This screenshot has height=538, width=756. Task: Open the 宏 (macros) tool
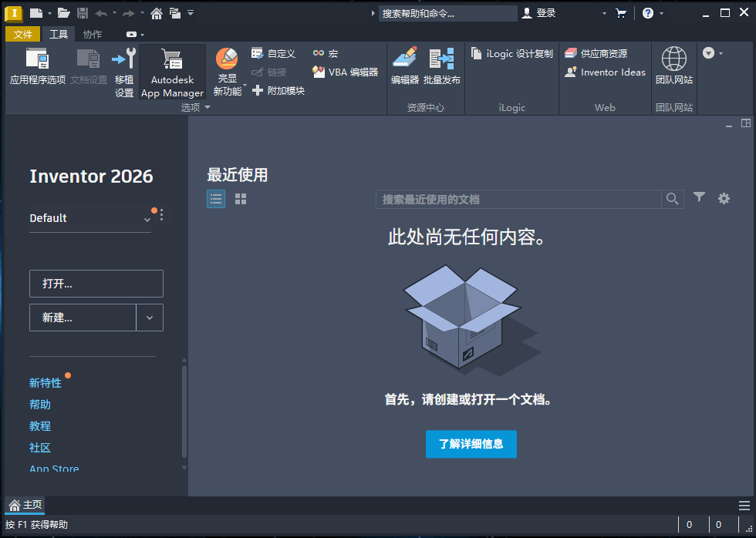point(325,54)
